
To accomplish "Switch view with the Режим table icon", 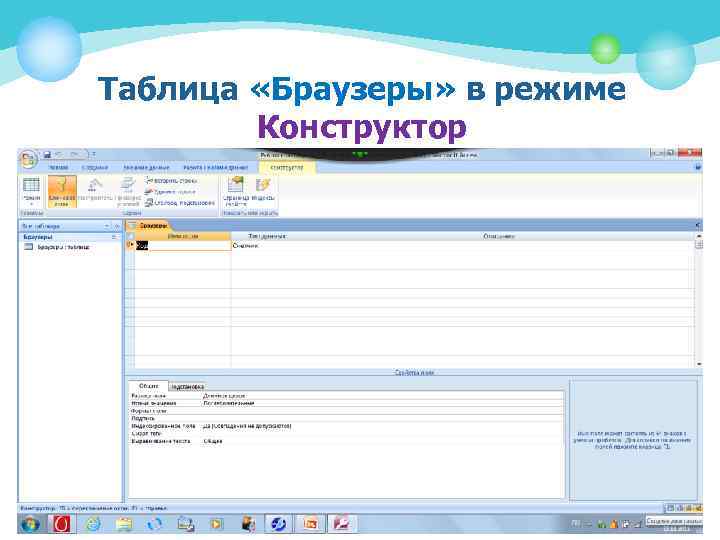I will pyautogui.click(x=31, y=191).
